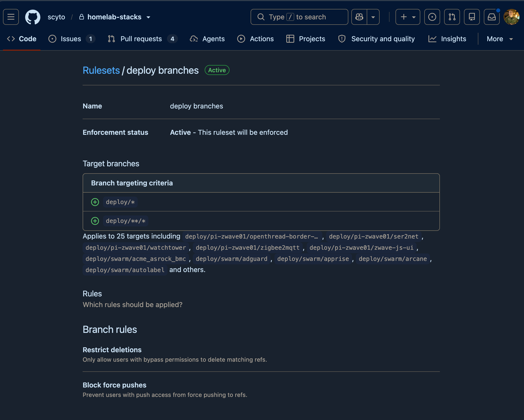Click the deploy/pi-zwave01/watchtower target label
Image resolution: width=524 pixels, height=420 pixels.
coord(136,247)
